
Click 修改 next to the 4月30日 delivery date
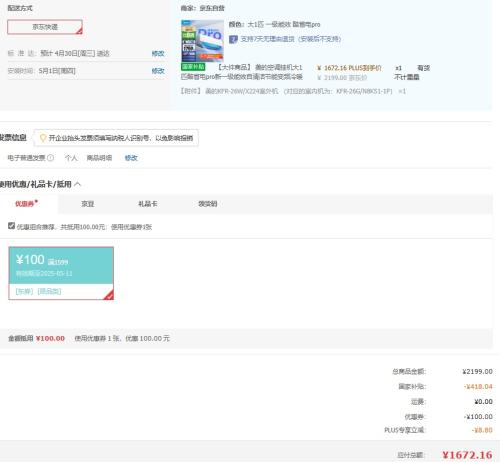[x=158, y=53]
